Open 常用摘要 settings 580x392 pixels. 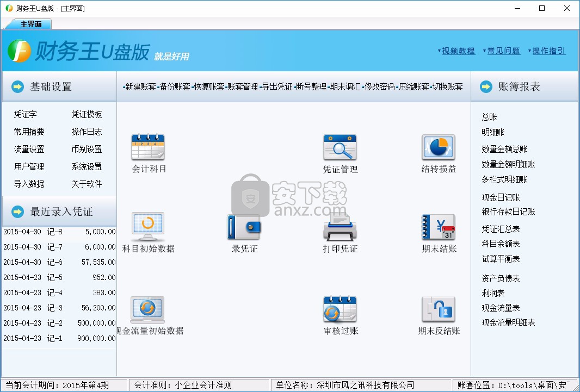pos(29,132)
